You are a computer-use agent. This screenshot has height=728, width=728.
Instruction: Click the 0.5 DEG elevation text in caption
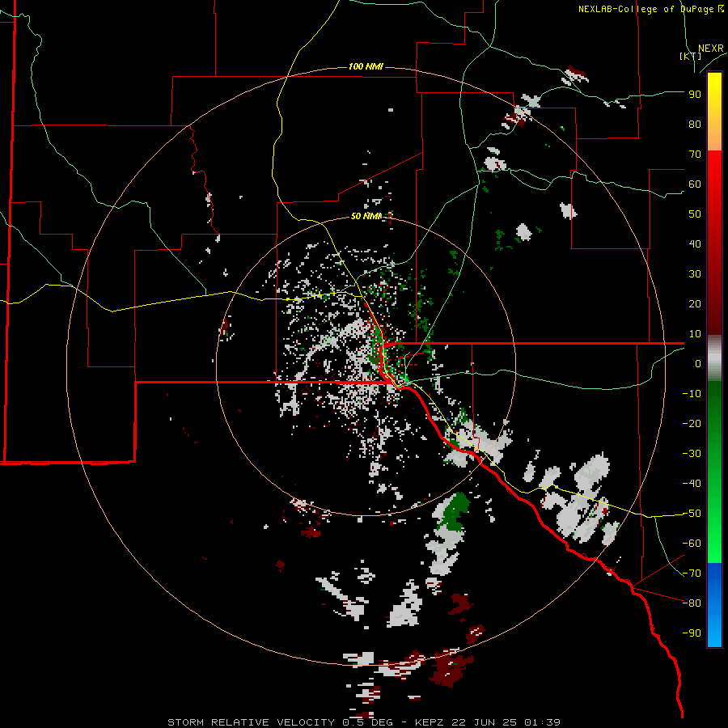point(367,722)
